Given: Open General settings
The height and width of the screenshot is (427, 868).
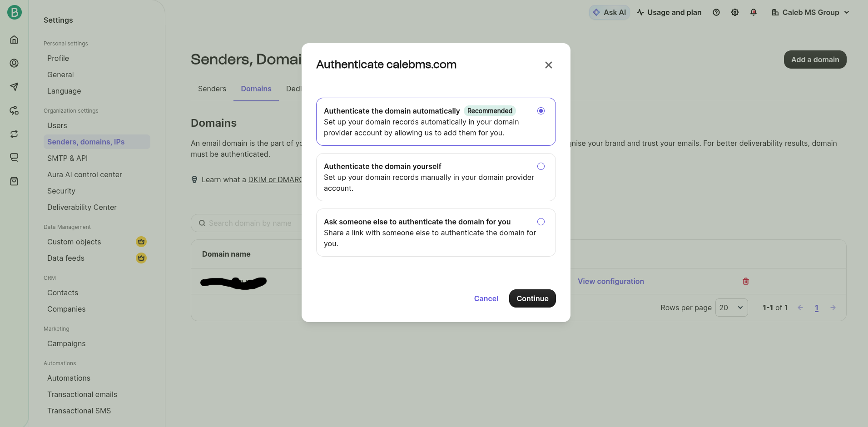Looking at the screenshot, I should pos(60,74).
